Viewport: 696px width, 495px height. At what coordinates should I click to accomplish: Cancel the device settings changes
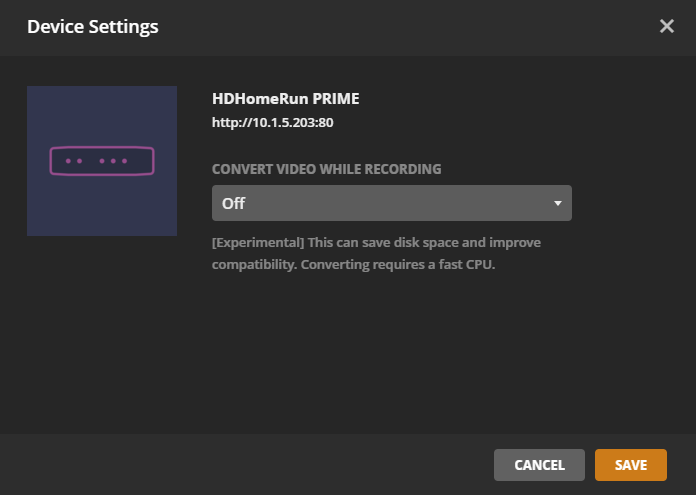tap(539, 465)
